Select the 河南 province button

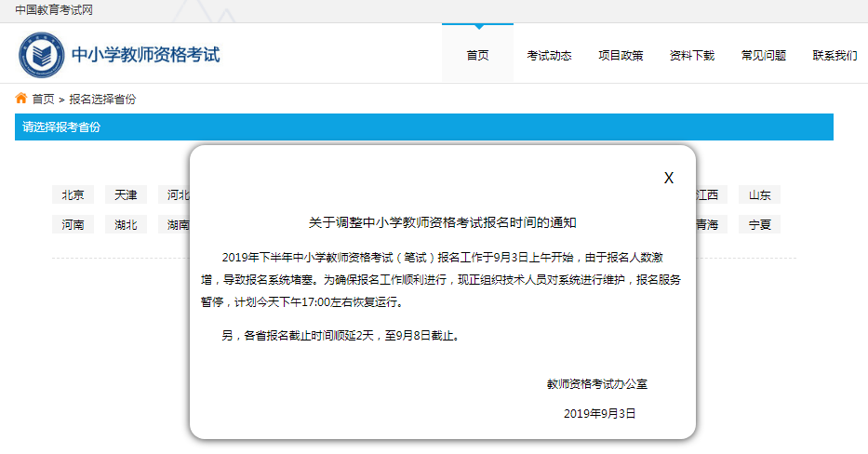tap(73, 225)
